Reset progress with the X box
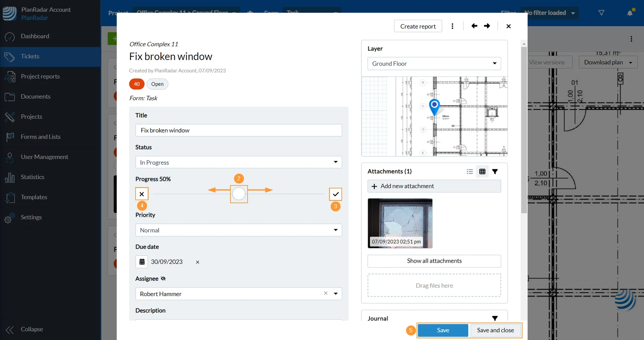 (x=142, y=194)
